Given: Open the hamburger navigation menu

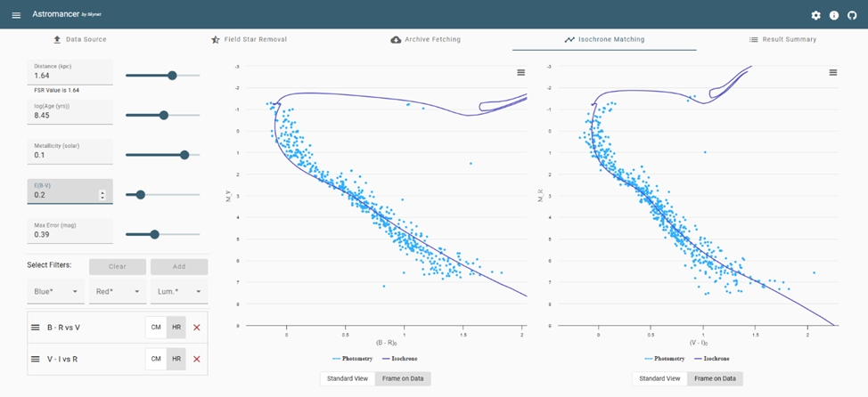Looking at the screenshot, I should pyautogui.click(x=16, y=15).
